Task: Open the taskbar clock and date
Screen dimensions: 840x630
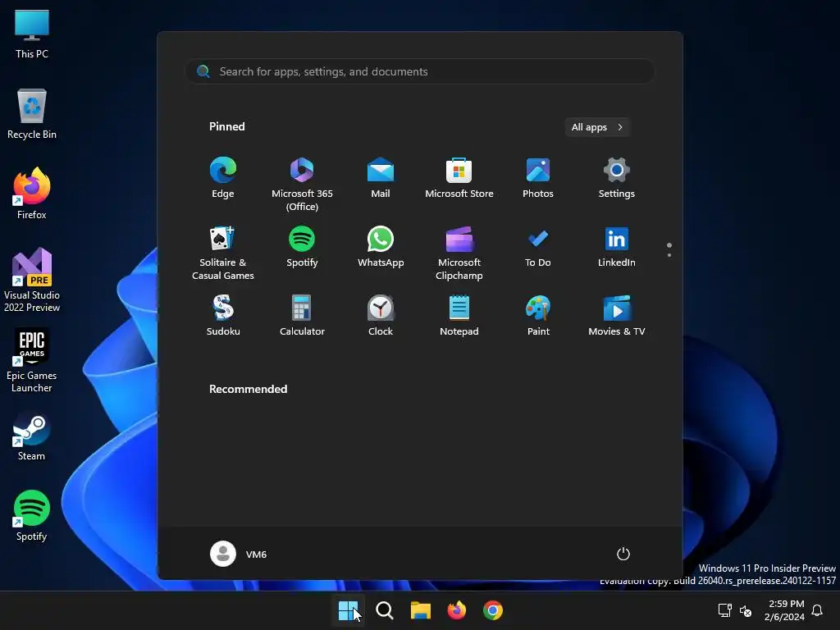Action: pos(784,610)
